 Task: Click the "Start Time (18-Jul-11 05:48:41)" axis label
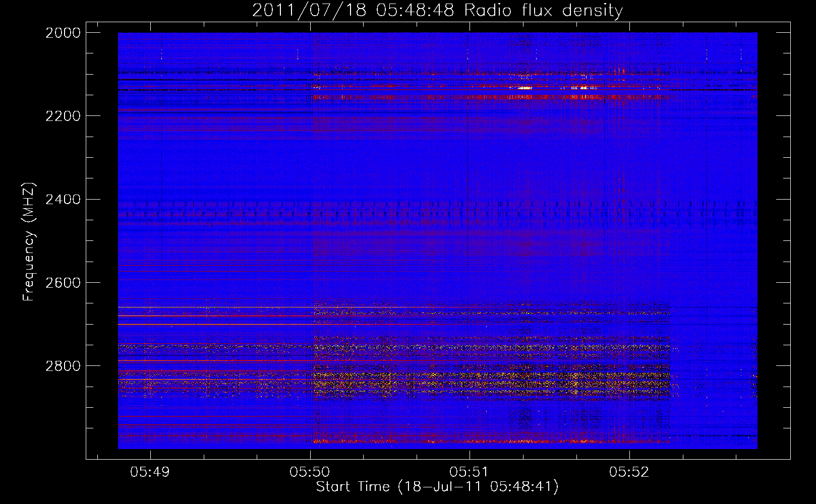click(x=437, y=487)
